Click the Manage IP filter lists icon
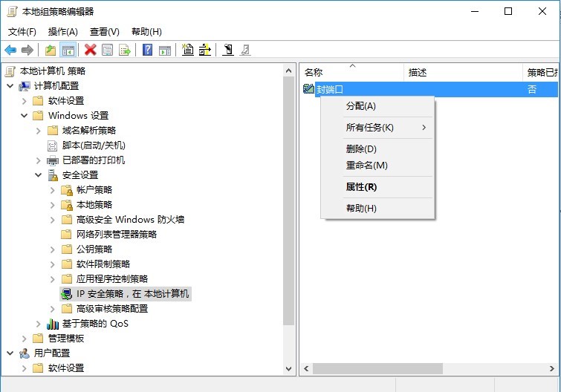The image size is (561, 392). click(x=205, y=50)
